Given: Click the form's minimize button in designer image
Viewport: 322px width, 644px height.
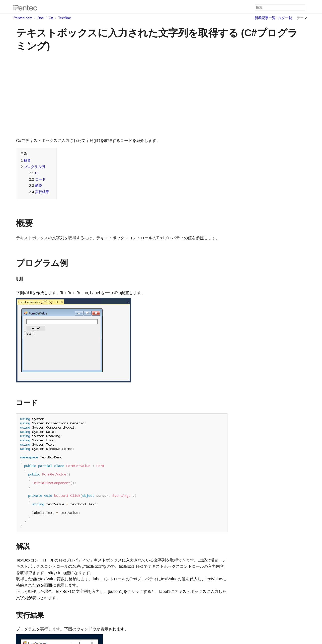Looking at the screenshot, I should [79, 313].
